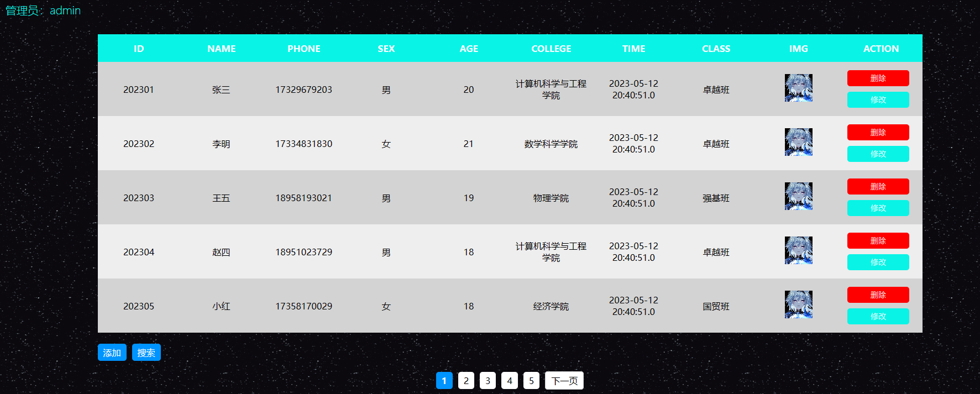
Task: Open the avatar image of 202301
Action: (799, 88)
